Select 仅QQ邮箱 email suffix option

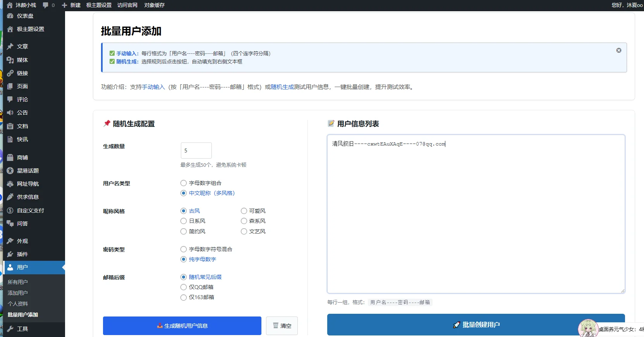point(184,287)
